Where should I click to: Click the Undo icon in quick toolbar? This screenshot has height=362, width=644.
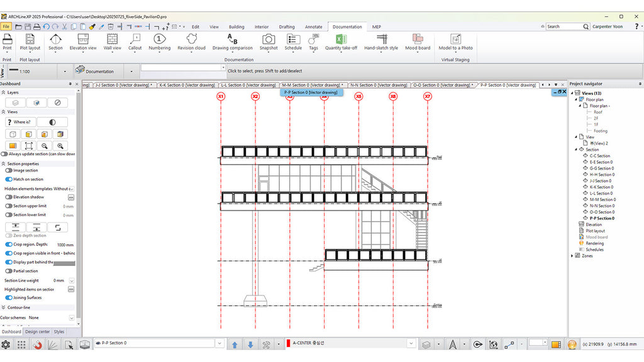[46, 26]
